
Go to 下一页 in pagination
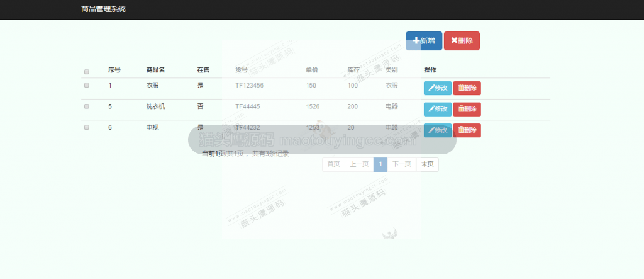(402, 164)
